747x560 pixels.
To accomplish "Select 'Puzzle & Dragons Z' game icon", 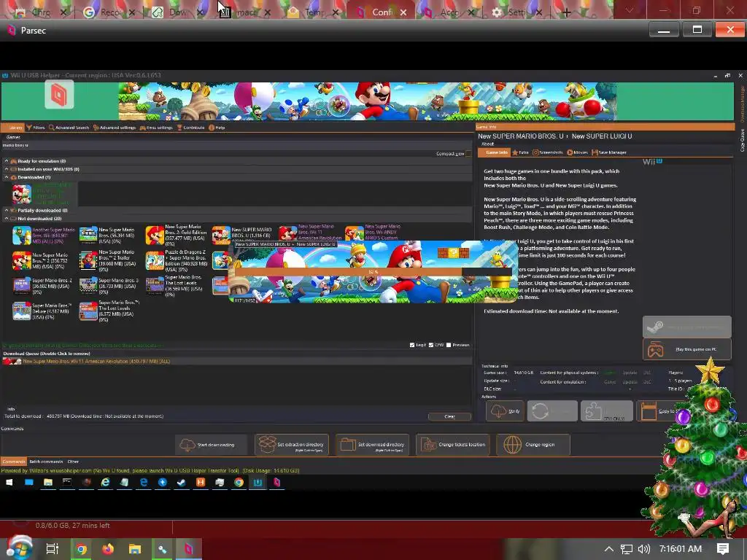I will (x=155, y=260).
